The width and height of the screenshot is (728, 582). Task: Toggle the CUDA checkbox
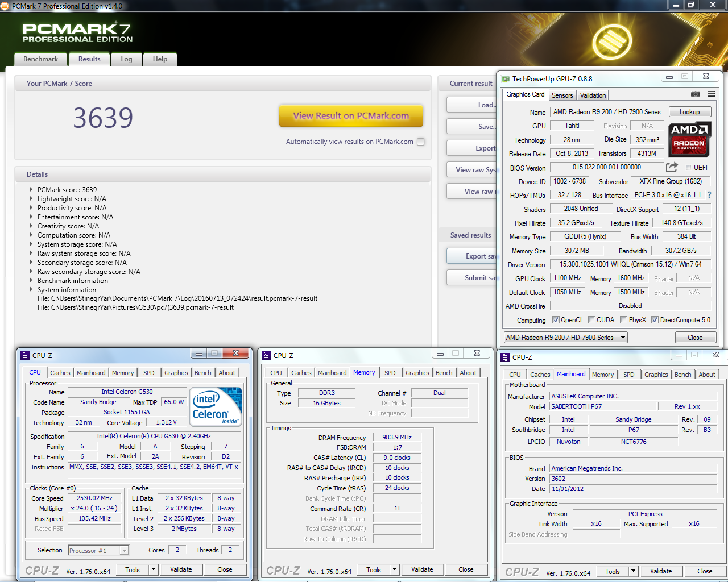(591, 320)
